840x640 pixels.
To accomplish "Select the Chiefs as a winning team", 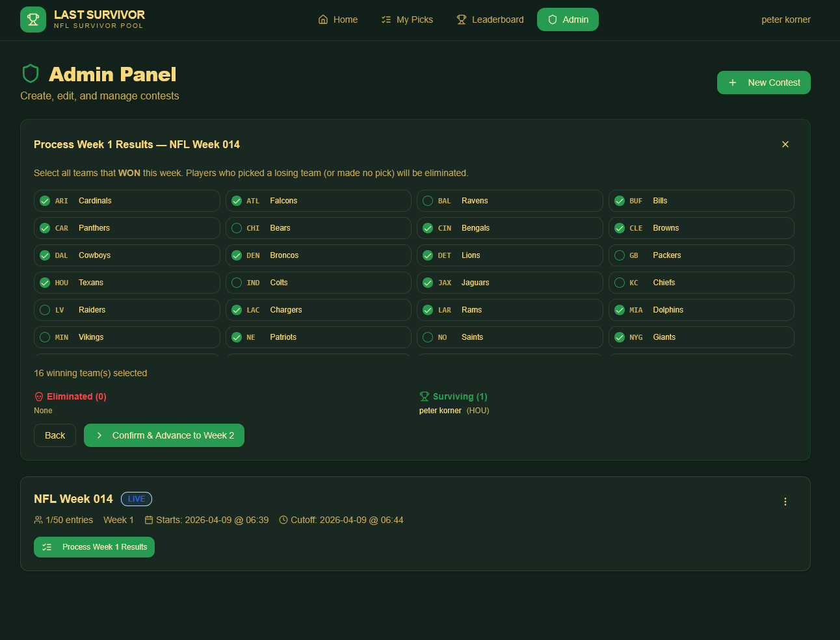I will [620, 283].
